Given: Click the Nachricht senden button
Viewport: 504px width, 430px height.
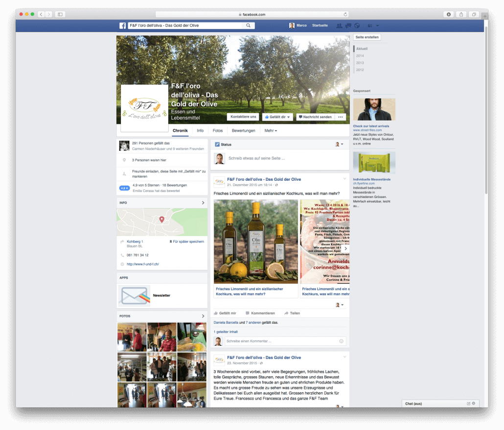Looking at the screenshot, I should tap(315, 117).
